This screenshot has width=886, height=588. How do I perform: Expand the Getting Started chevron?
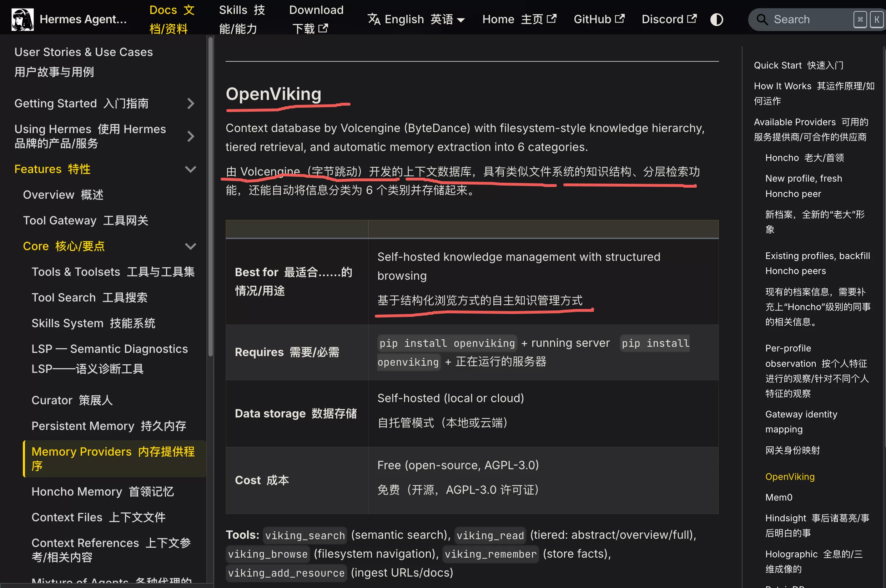191,103
